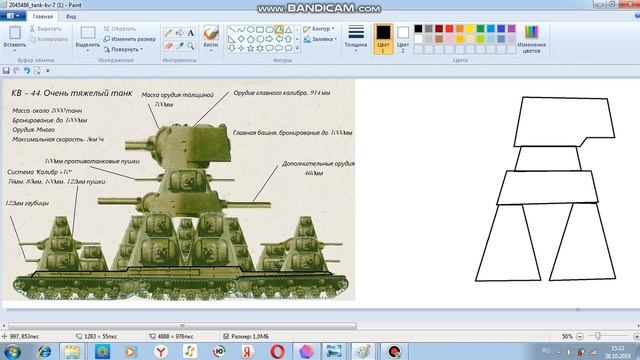
Task: Choose the Left arrow shape
Action: click(279, 39)
